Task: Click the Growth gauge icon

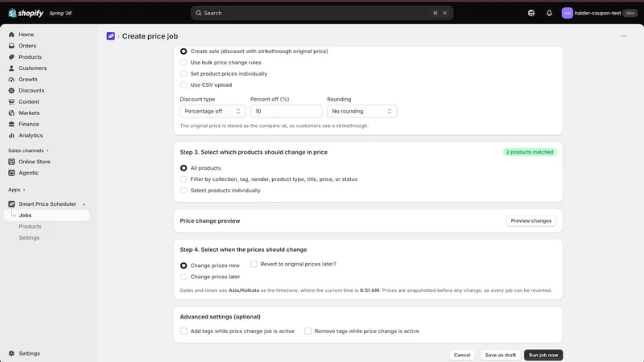Action: pos(11,79)
